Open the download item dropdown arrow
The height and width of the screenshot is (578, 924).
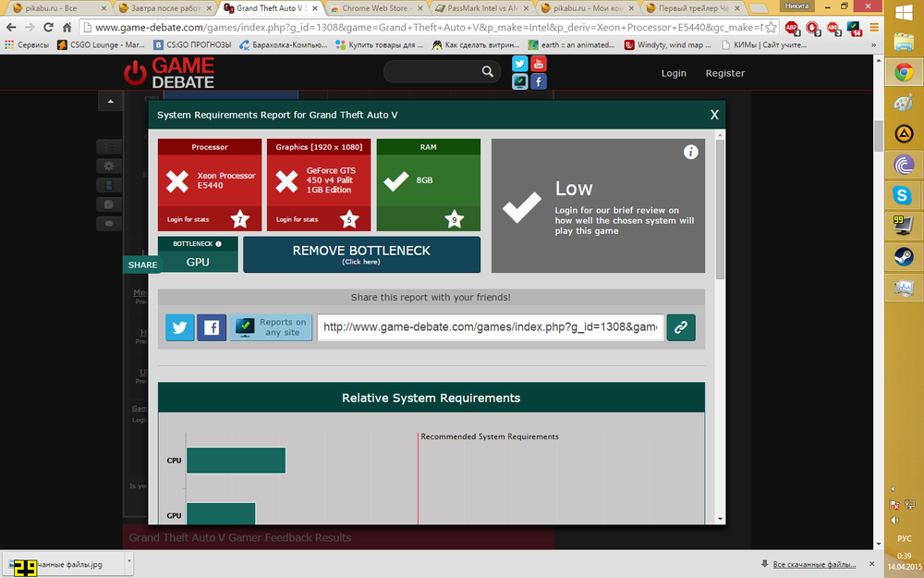[x=128, y=562]
